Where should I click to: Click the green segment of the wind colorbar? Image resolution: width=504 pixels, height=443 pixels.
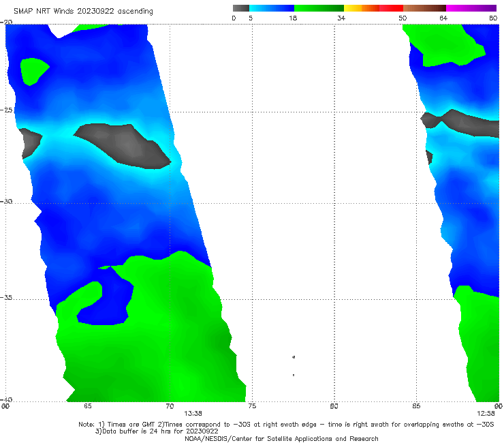(319, 8)
